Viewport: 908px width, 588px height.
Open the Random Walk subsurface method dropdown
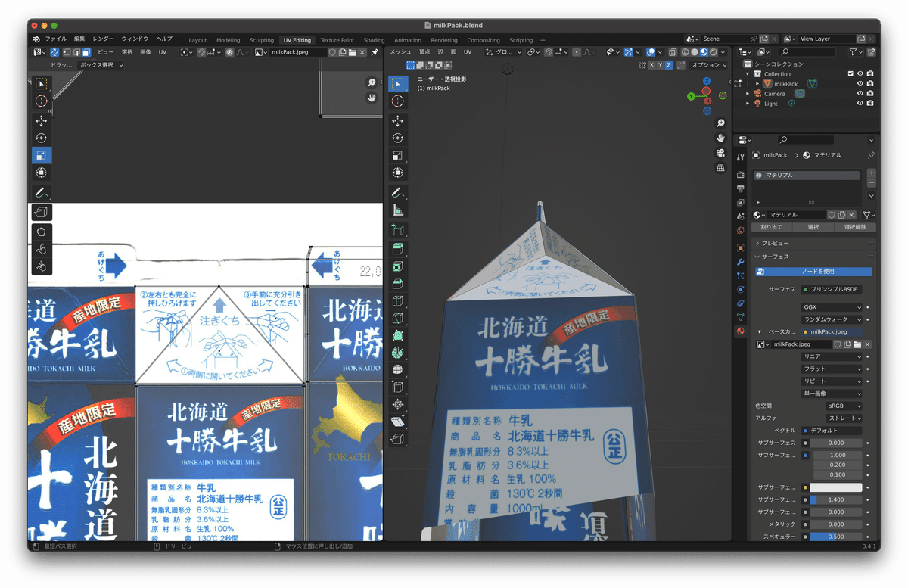pyautogui.click(x=832, y=320)
